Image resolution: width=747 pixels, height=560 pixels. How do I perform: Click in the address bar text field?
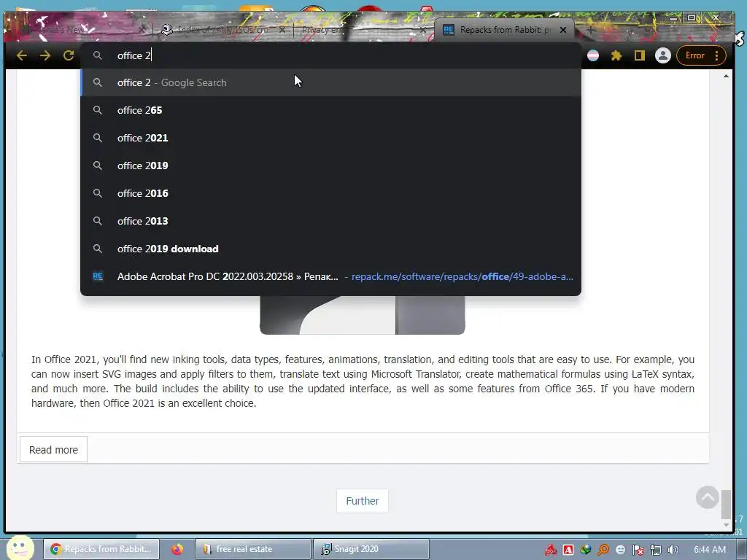tap(330, 55)
